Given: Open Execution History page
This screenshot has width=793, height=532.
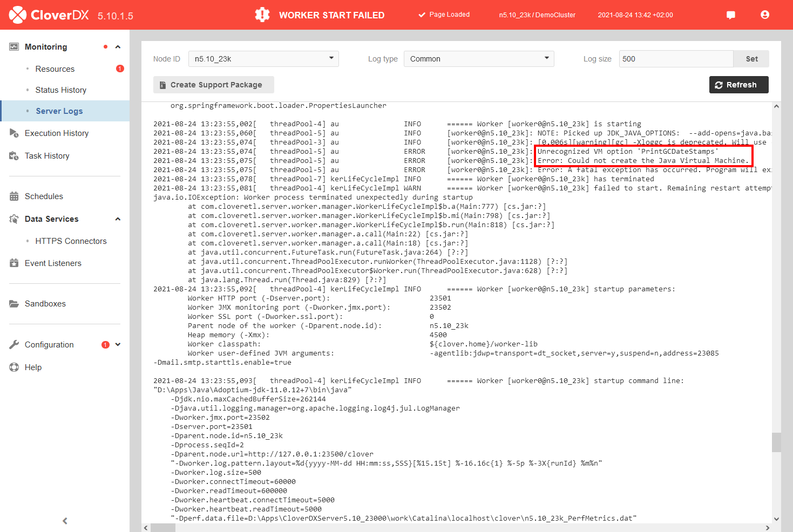Looking at the screenshot, I should (x=57, y=133).
